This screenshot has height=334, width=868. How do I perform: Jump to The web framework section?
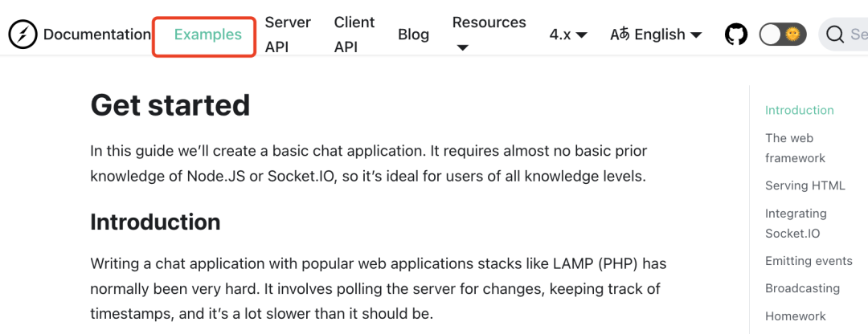click(x=794, y=148)
